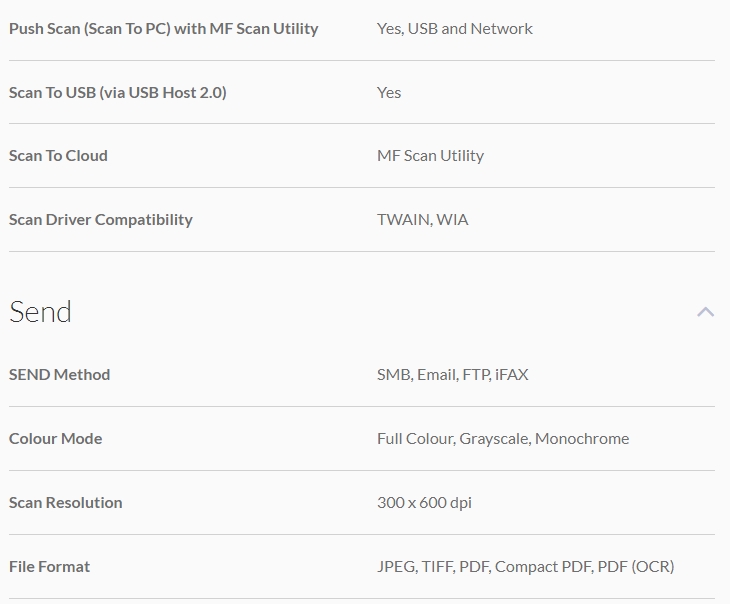The image size is (730, 604).
Task: Click the SEND Method label
Action: 59,374
